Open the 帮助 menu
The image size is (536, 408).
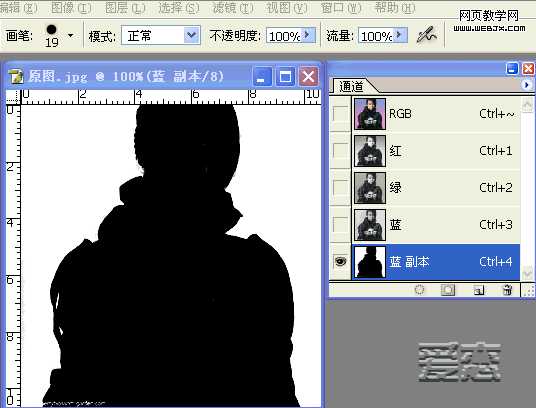pos(395,8)
